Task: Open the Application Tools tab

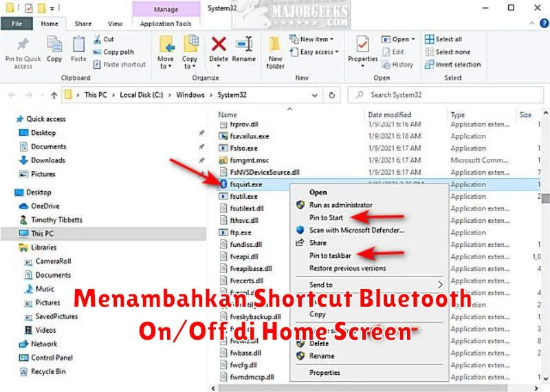Action: pos(166,23)
